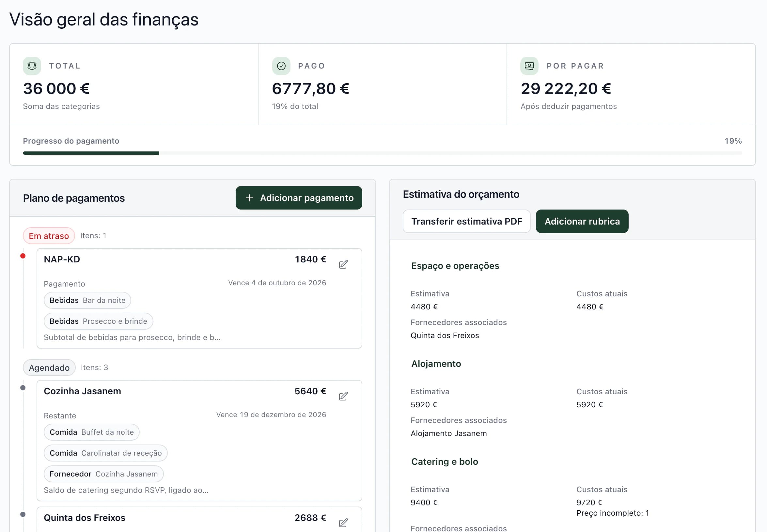Click the supplier name Alojamento Jasanem

[x=449, y=433]
